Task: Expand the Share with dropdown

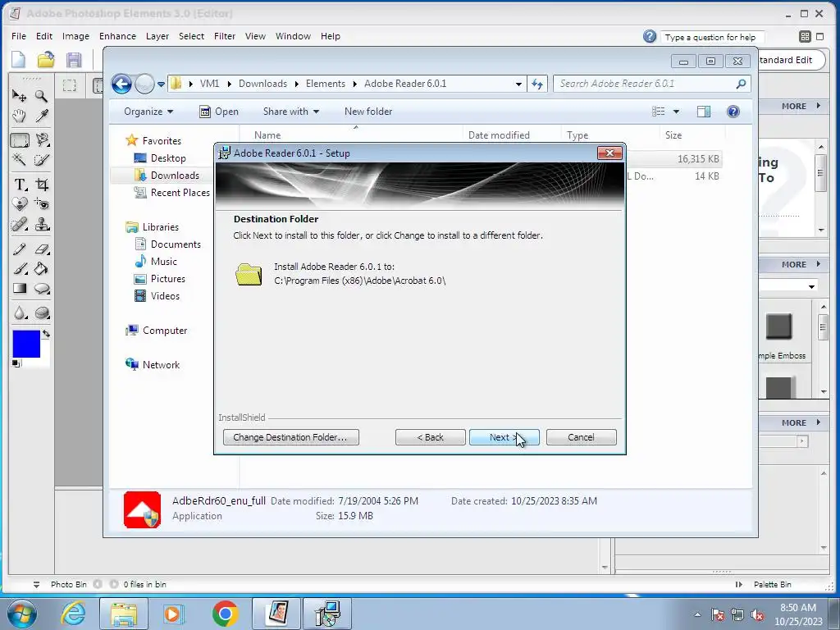Action: pyautogui.click(x=291, y=112)
